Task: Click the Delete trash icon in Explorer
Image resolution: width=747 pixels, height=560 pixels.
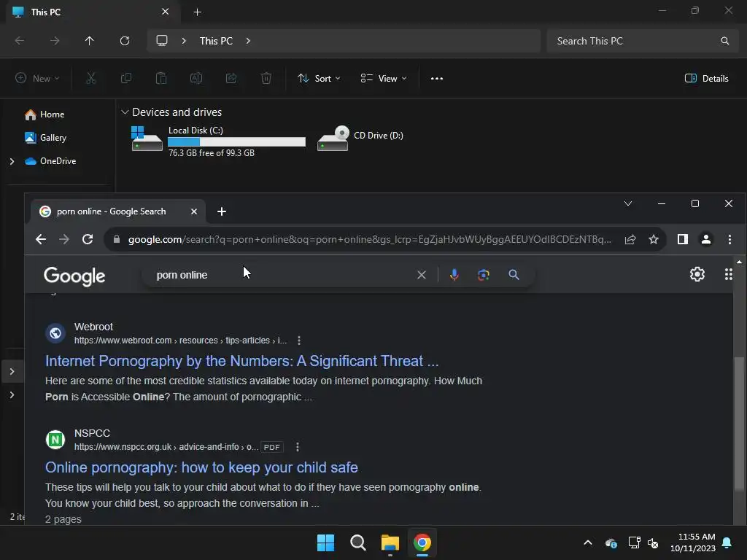Action: pos(266,78)
